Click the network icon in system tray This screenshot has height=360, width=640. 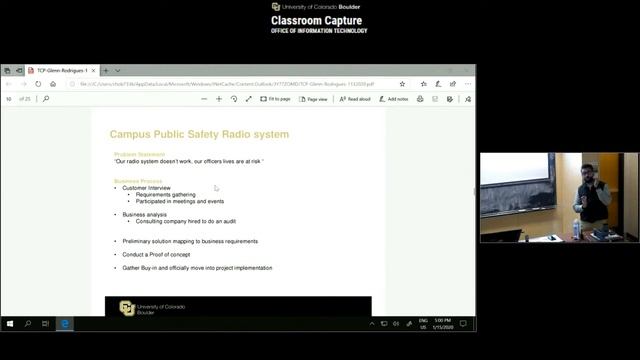[384, 324]
